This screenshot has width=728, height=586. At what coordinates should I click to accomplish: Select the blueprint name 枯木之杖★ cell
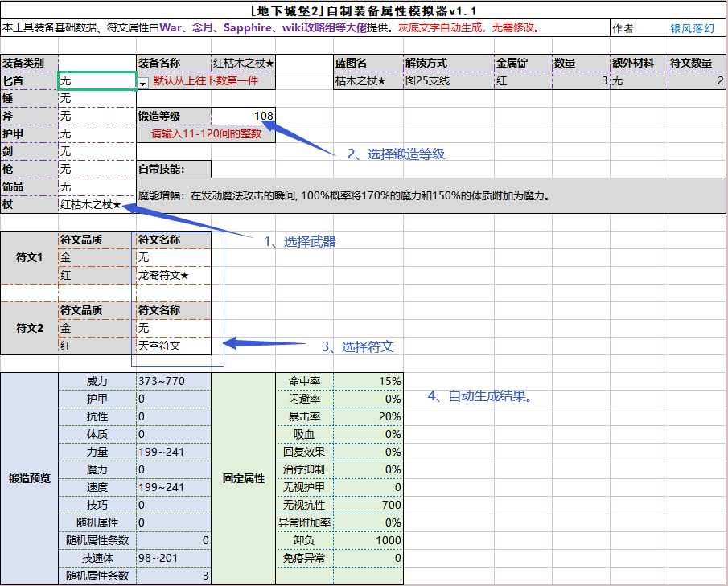(368, 80)
